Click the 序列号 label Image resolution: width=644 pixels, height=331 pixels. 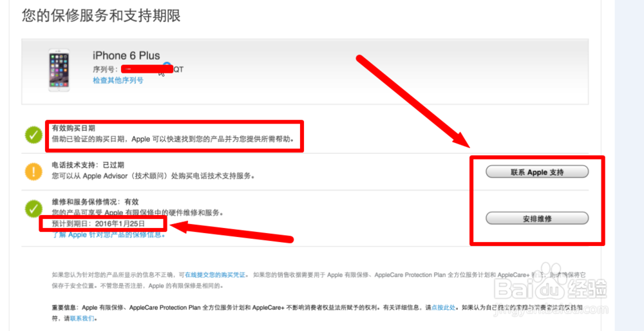[106, 70]
